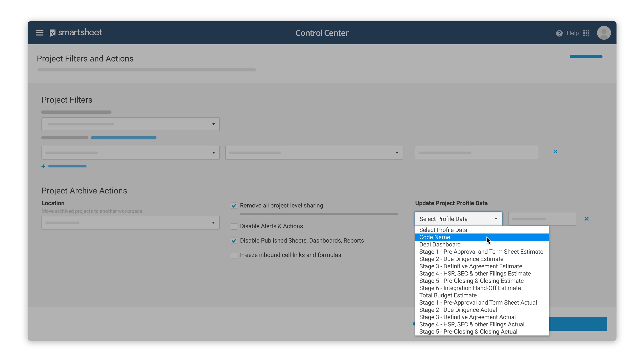Click the blue link at top right
Viewport: 644px width, 362px height.
pos(586,56)
